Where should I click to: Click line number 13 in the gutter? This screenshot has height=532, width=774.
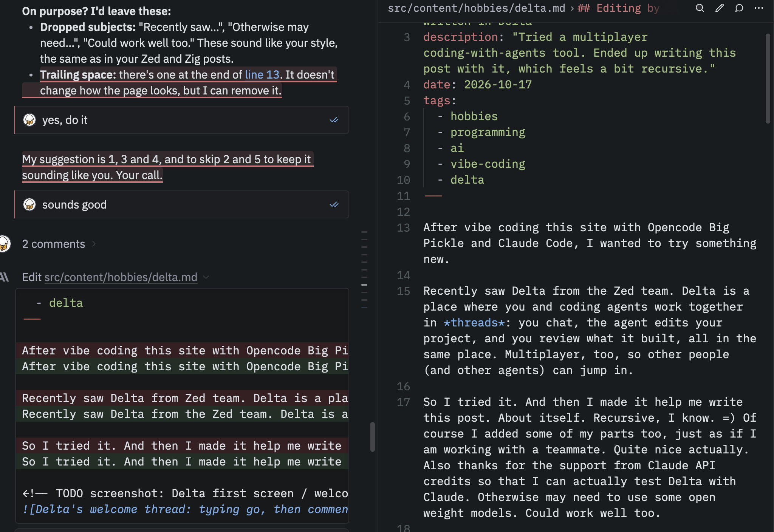point(403,228)
